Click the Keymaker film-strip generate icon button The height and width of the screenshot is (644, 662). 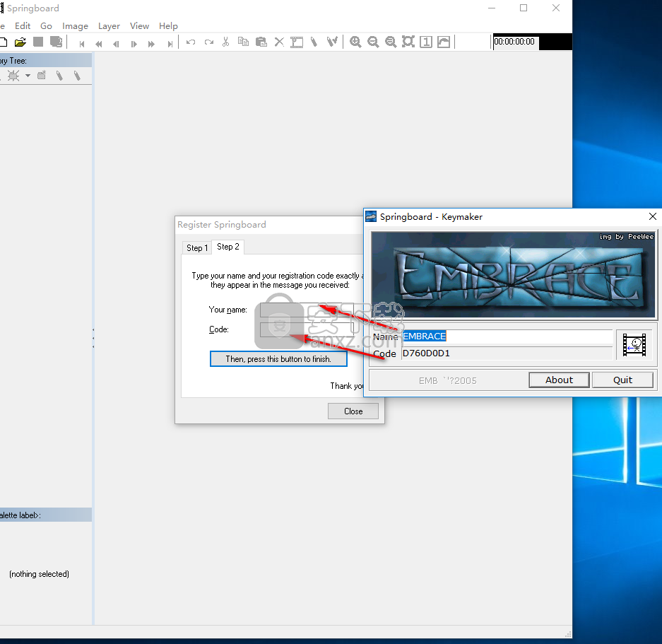coord(634,345)
